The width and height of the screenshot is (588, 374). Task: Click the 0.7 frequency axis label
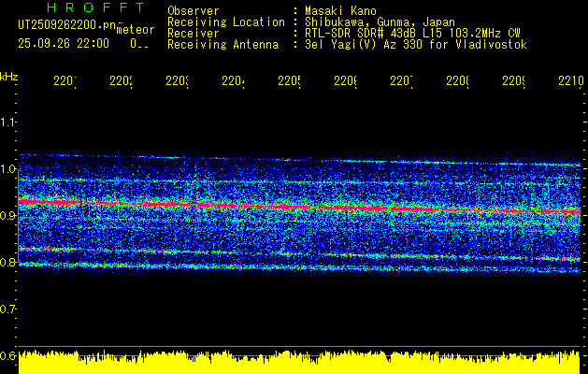(7, 309)
